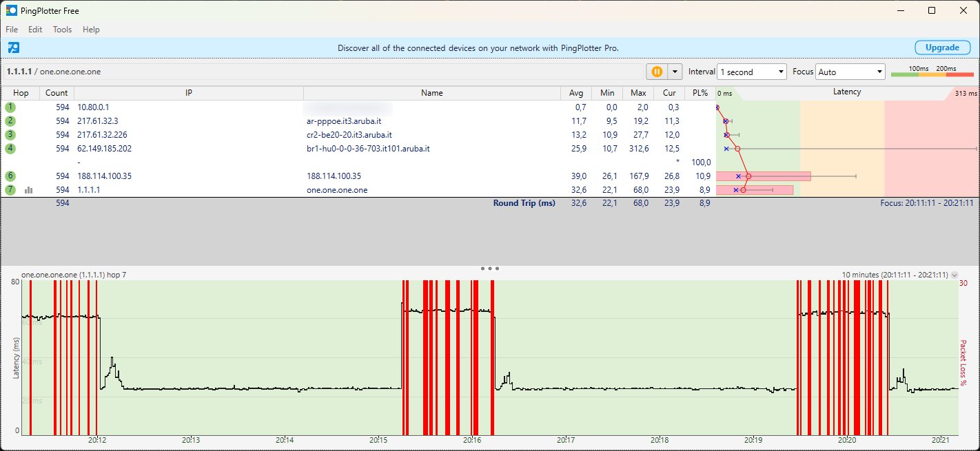980x451 pixels.
Task: Click the Round Trip (ms) summary label
Action: (524, 203)
